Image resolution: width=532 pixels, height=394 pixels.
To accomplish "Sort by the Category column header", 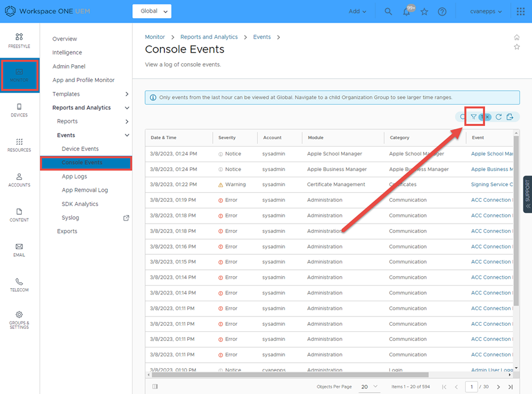I will click(x=399, y=138).
